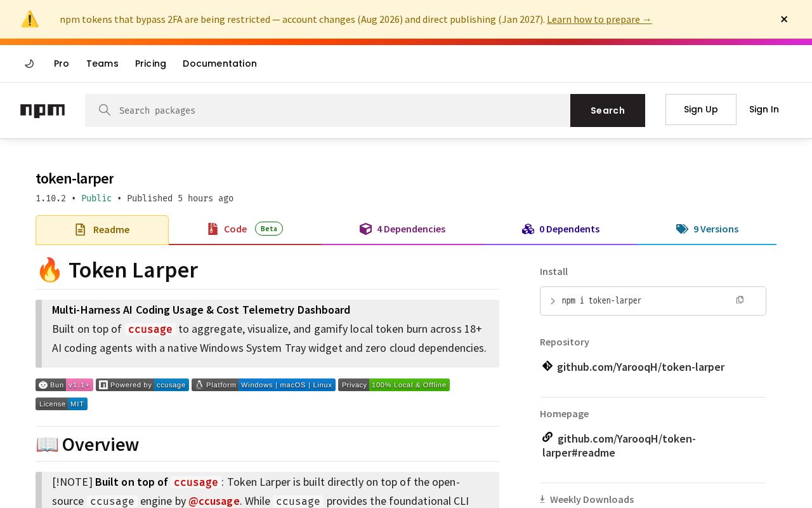Open github.com/YarooqH/token-larper repository link
The height and width of the screenshot is (508, 812).
click(641, 367)
